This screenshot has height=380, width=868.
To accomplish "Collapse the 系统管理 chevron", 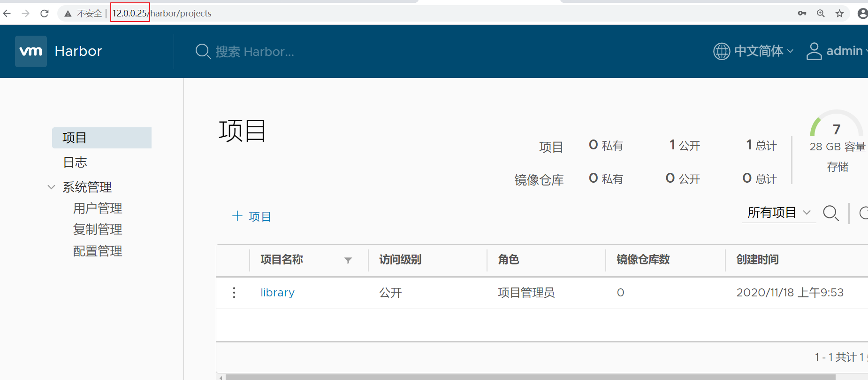I will pos(51,187).
